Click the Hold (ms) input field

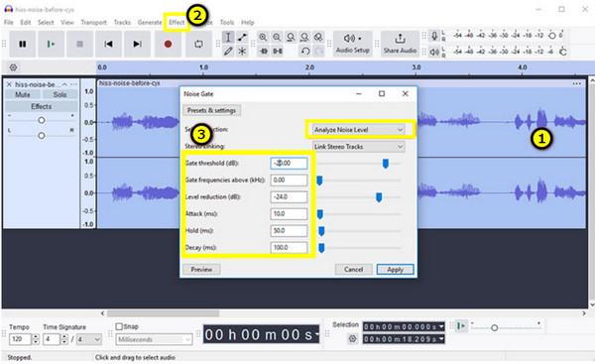tap(289, 231)
